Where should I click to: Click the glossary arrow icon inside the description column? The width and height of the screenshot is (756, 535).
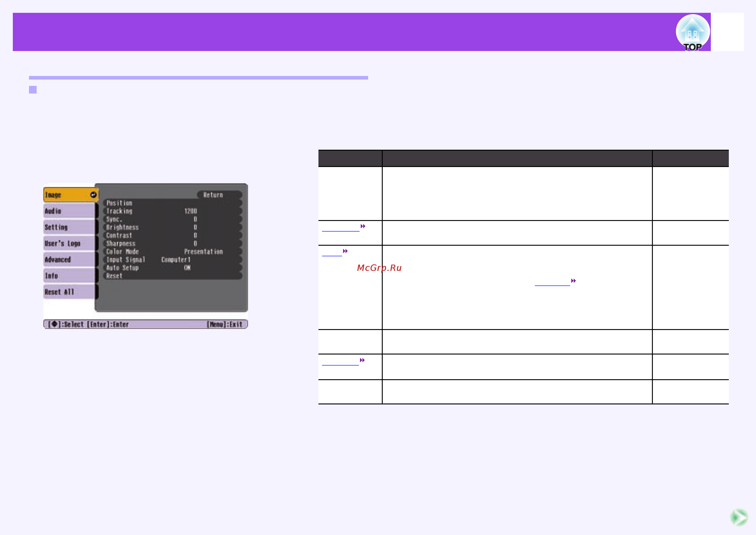[574, 281]
